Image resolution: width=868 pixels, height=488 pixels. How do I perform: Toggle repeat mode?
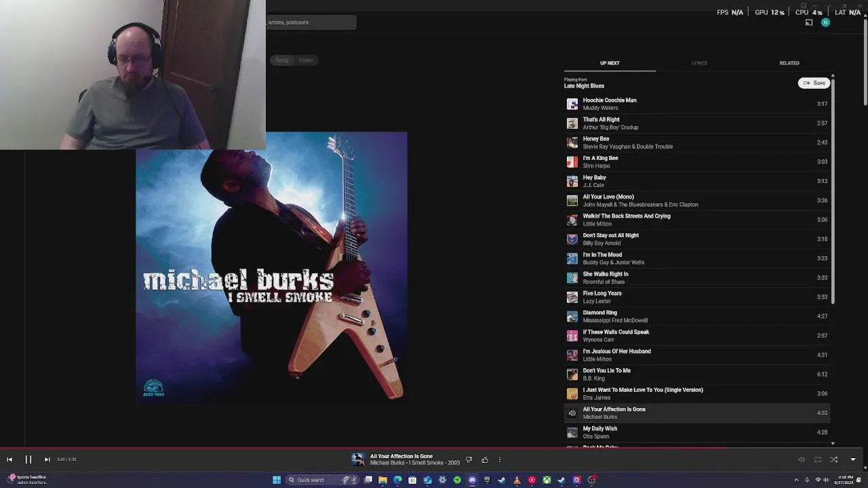coord(818,460)
